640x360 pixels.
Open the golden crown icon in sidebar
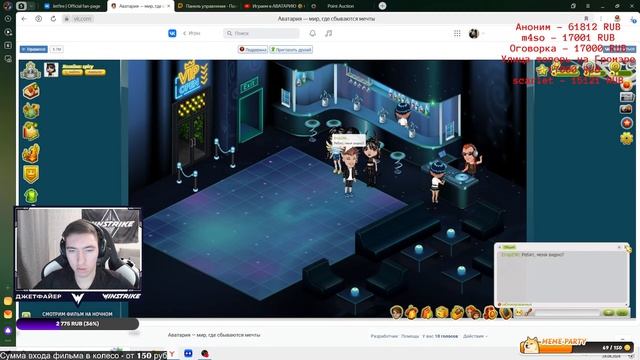coord(31,153)
